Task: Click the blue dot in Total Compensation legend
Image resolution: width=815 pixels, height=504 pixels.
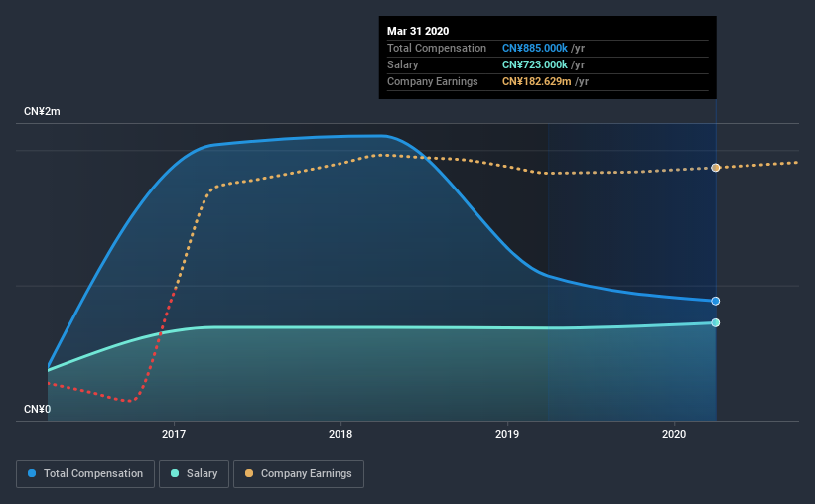Action: pyautogui.click(x=32, y=473)
